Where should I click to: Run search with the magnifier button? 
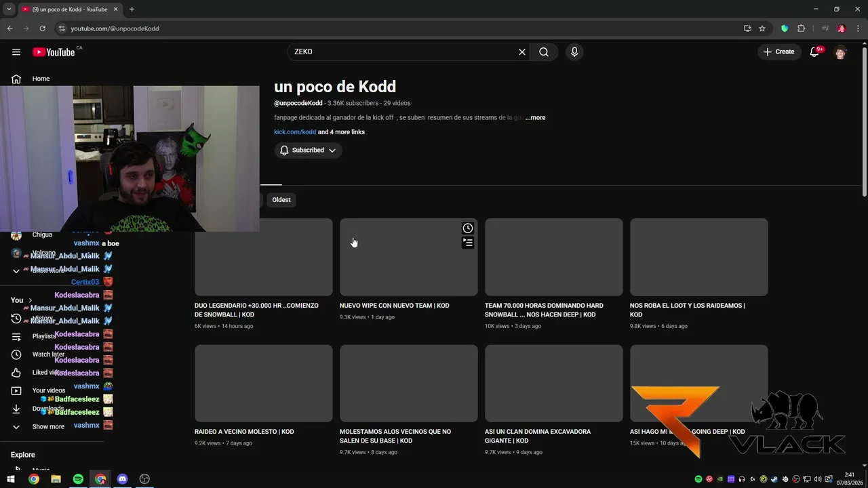click(544, 52)
